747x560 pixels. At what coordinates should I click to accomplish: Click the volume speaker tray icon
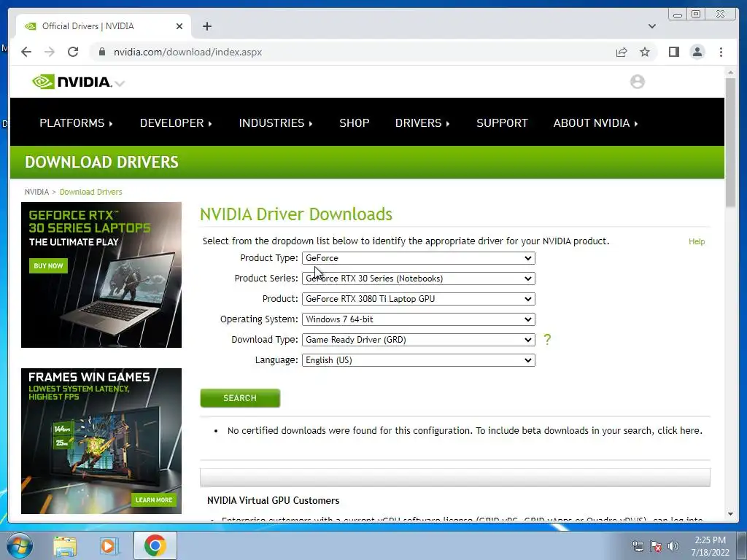tap(673, 546)
